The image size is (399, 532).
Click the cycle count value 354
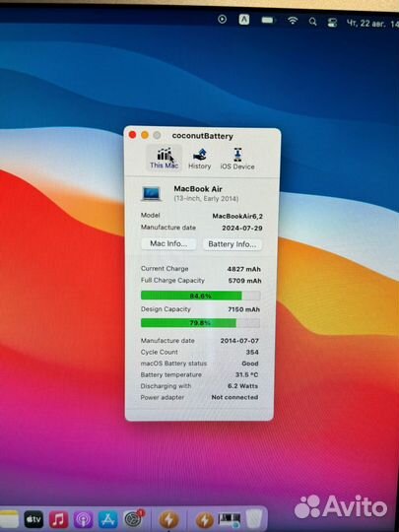[x=252, y=352]
